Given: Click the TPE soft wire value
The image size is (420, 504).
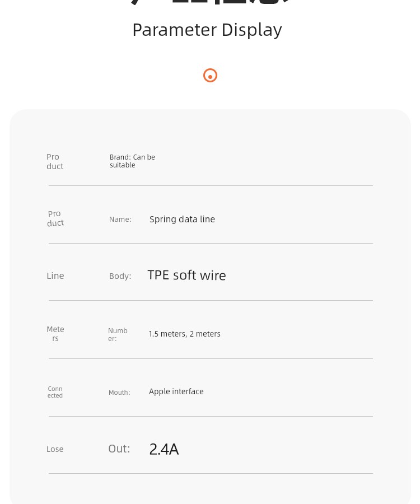Looking at the screenshot, I should coord(186,276).
